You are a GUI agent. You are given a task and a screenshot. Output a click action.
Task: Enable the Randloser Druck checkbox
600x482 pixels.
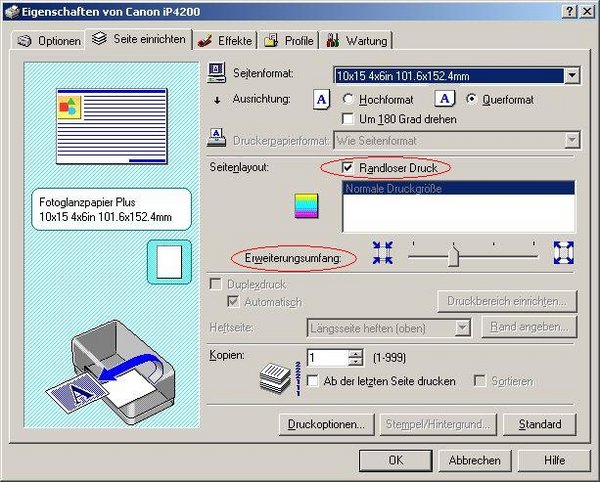[x=348, y=168]
